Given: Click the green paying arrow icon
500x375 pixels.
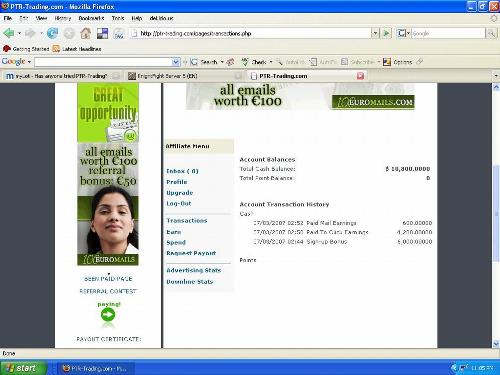Looking at the screenshot, I should tap(108, 314).
